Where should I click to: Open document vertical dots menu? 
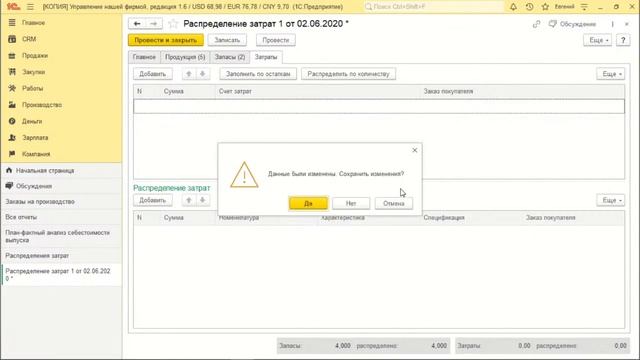point(612,24)
